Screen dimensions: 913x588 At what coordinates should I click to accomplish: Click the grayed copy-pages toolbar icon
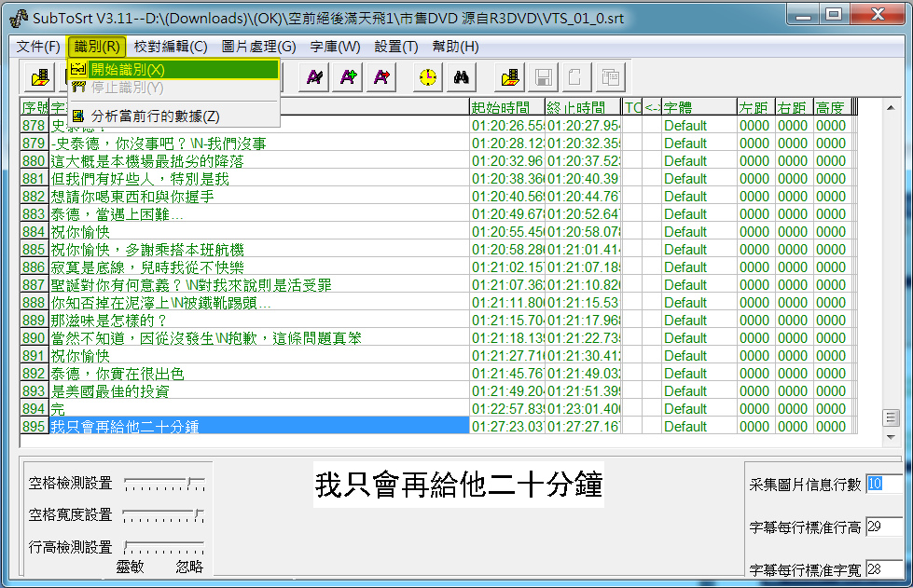[x=610, y=77]
